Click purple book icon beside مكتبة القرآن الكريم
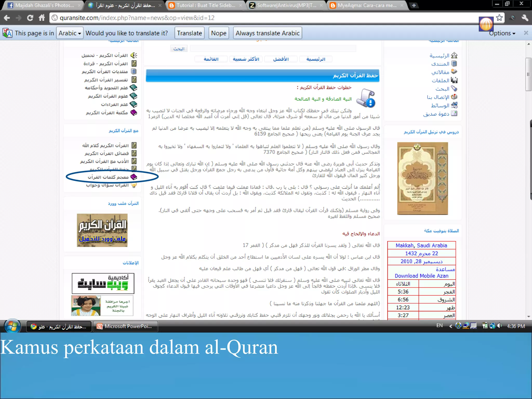The width and height of the screenshot is (532, 399). click(134, 112)
